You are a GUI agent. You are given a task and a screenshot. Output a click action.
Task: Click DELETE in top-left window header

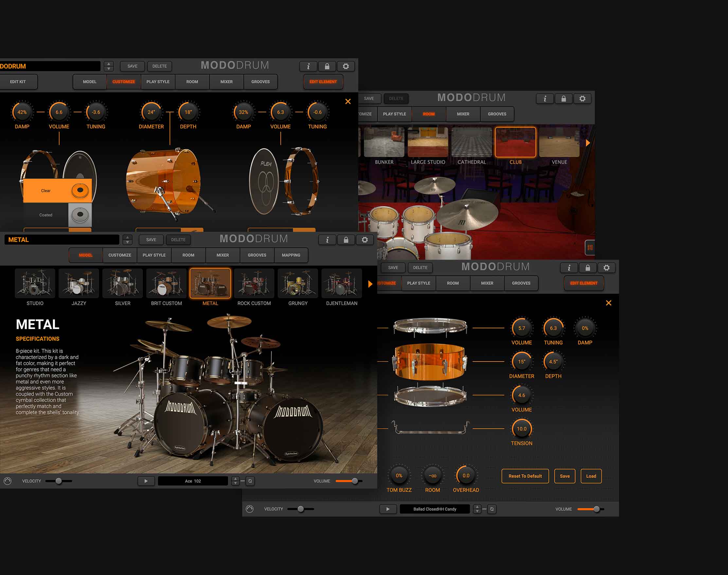(x=159, y=66)
